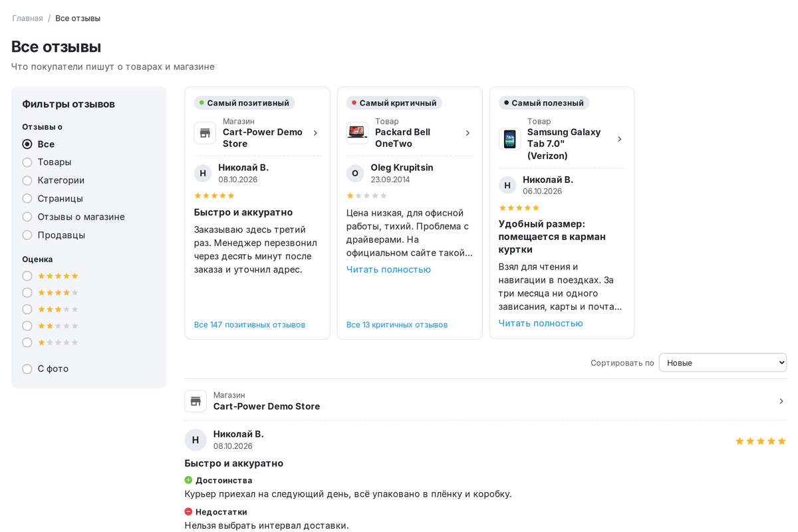Screen dimensions: 798x532
Task: Click the chevron next to Packard Bell OneTwo
Action: click(467, 133)
